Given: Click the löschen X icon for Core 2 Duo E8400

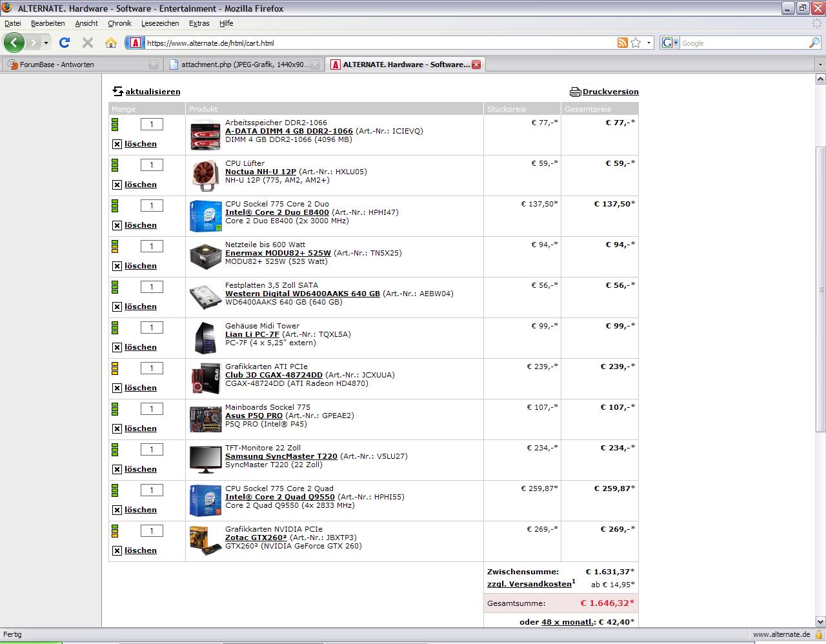Looking at the screenshot, I should click(117, 226).
